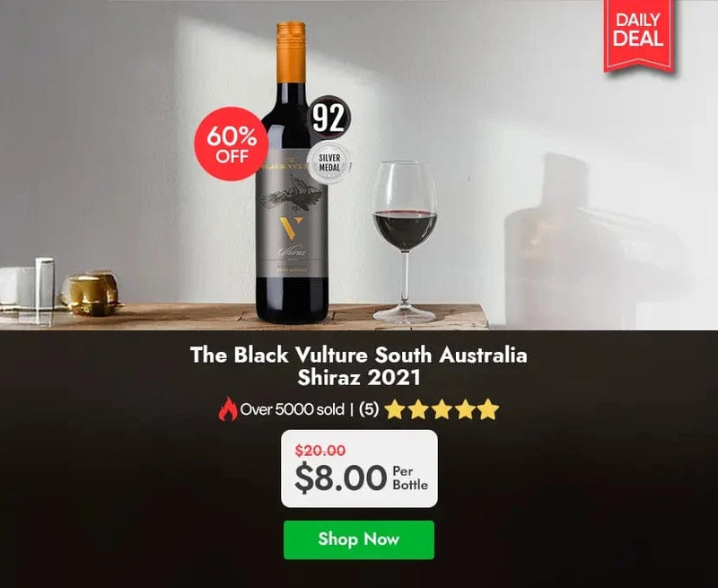Click the crossed-out $20.00 price
718x588 pixels.
pos(320,451)
